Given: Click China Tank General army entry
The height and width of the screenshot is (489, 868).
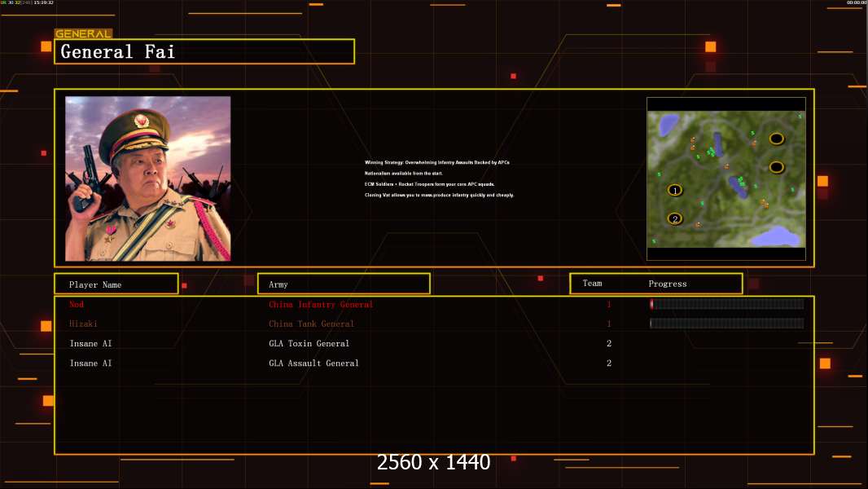Looking at the screenshot, I should (311, 324).
